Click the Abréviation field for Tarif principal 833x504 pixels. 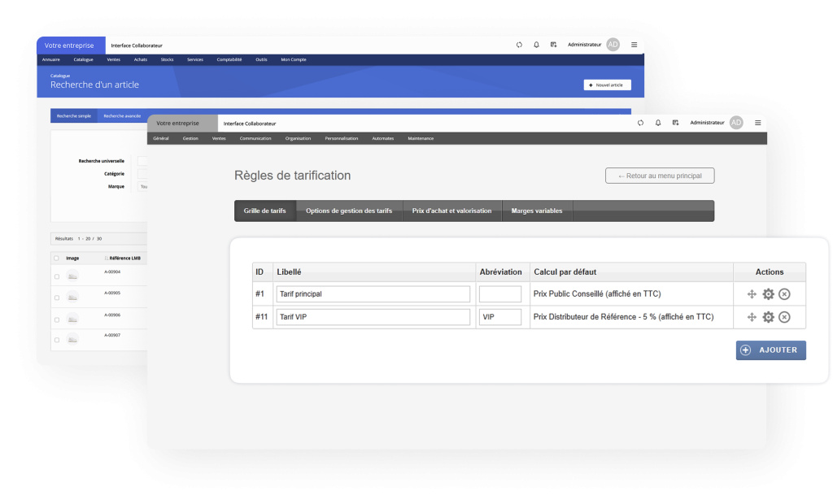click(x=499, y=294)
